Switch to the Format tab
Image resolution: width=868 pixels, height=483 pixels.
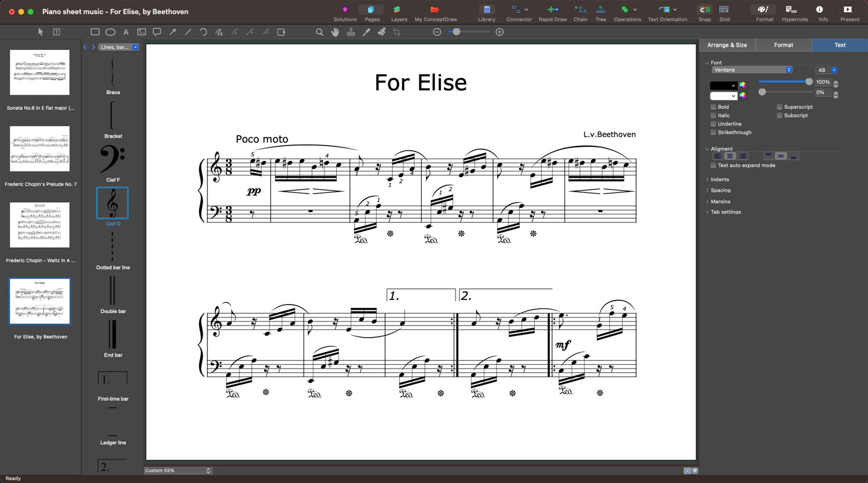pos(784,45)
